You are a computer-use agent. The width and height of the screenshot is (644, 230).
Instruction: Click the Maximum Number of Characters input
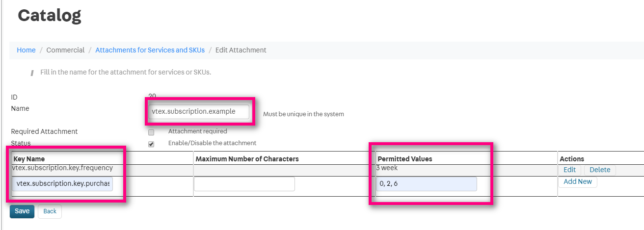[244, 184]
